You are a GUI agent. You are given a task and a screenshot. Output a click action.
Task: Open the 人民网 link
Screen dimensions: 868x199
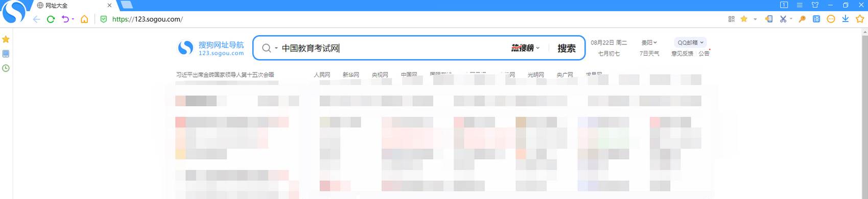322,74
